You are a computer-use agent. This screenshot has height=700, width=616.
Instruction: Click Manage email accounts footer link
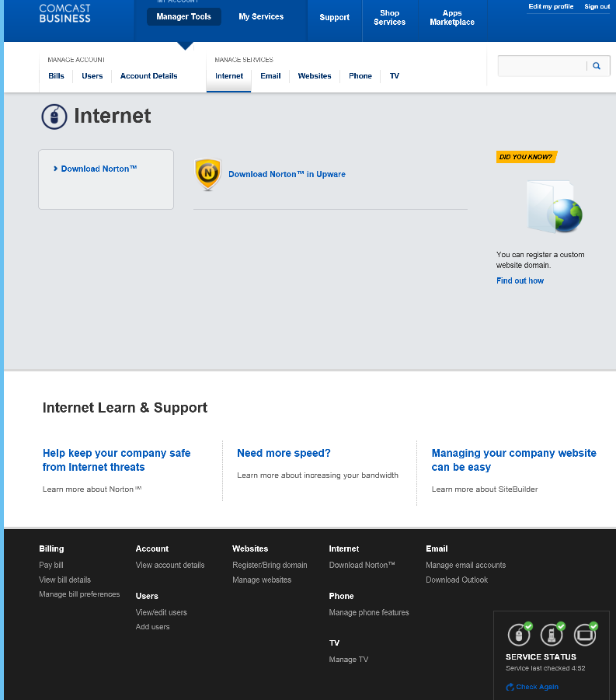tap(465, 565)
